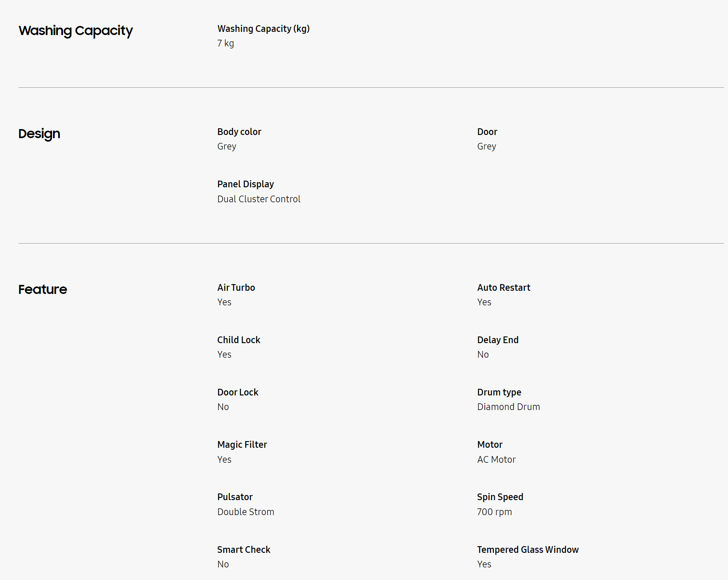Click the Door spec label under Design
The image size is (728, 580).
coord(487,132)
